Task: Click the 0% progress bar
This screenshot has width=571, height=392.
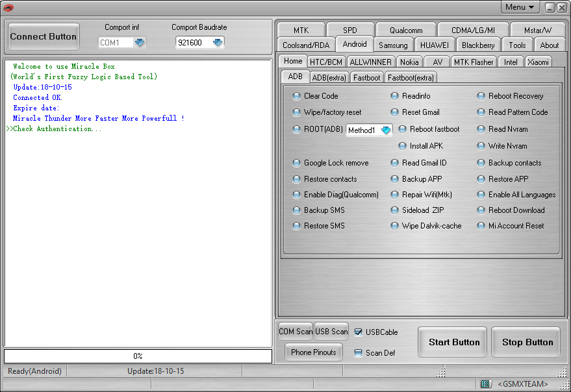Action: click(x=138, y=356)
